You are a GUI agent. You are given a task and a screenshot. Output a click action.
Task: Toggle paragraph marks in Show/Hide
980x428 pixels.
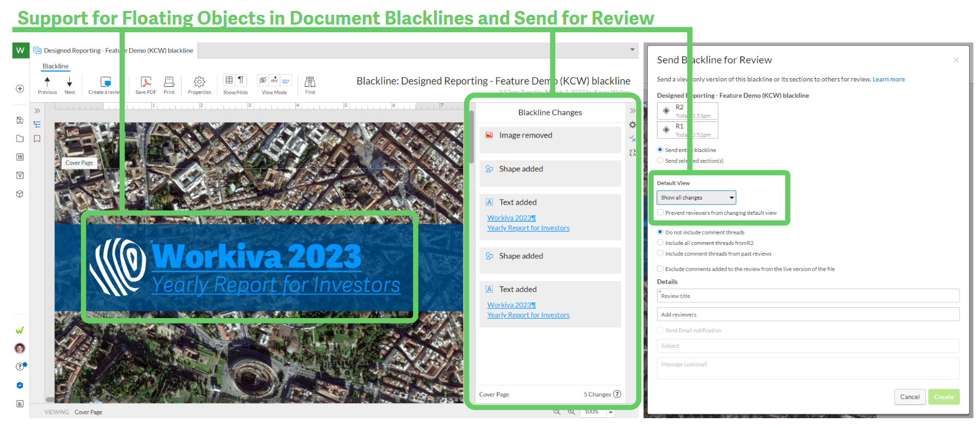coord(241,80)
